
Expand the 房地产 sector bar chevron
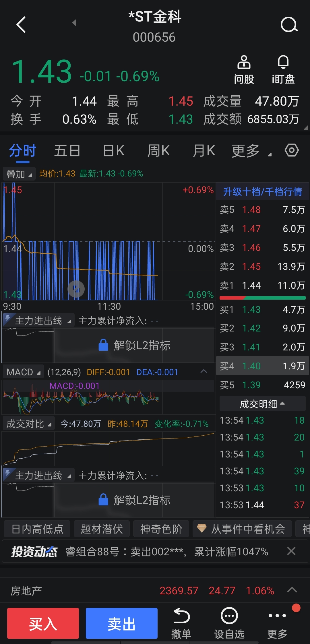292,590
